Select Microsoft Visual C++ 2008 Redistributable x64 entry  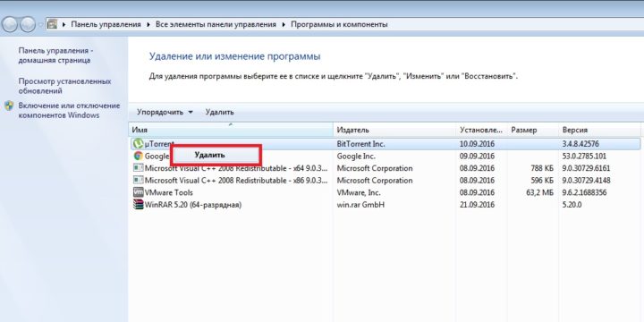pyautogui.click(x=236, y=168)
